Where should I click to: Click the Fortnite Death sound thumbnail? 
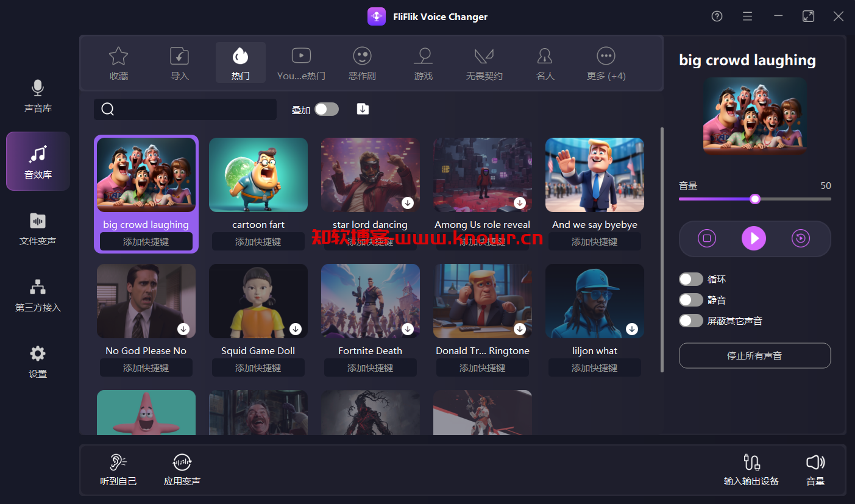pos(371,301)
